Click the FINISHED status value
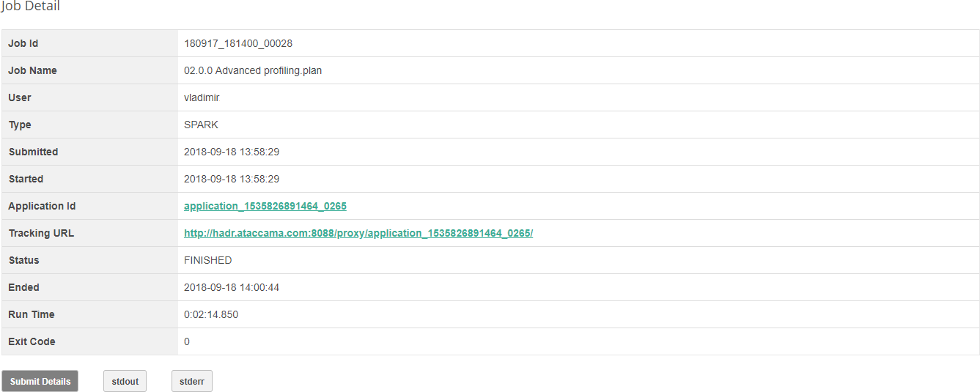 click(208, 260)
